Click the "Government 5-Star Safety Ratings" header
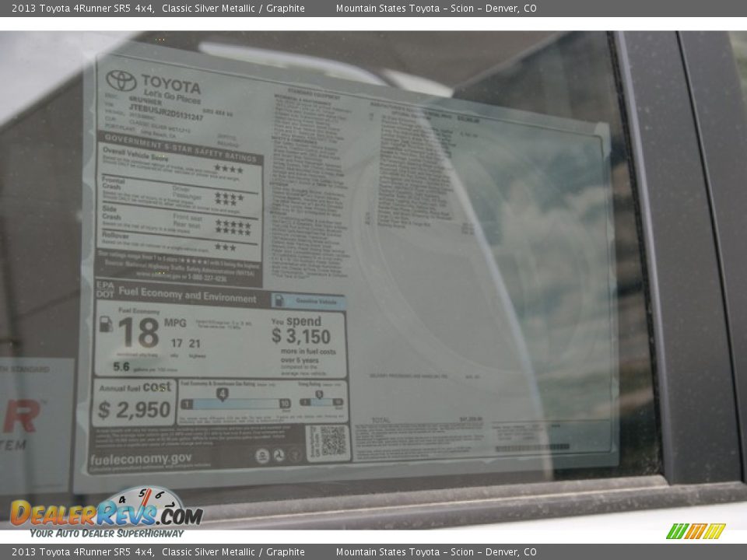747x560 pixels. click(181, 147)
